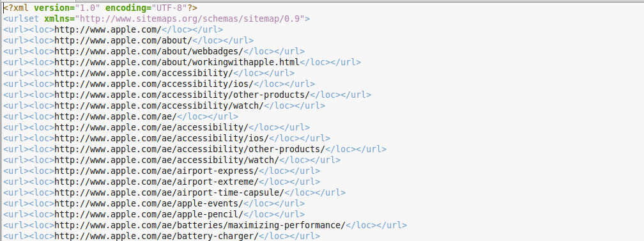Click the about/webbadges/ URL line
This screenshot has width=644, height=241.
pyautogui.click(x=154, y=51)
